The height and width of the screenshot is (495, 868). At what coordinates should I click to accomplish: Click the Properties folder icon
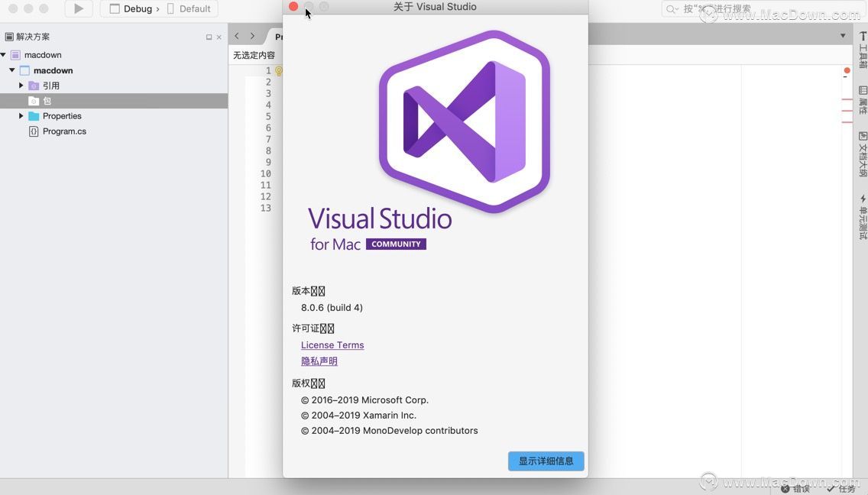34,116
